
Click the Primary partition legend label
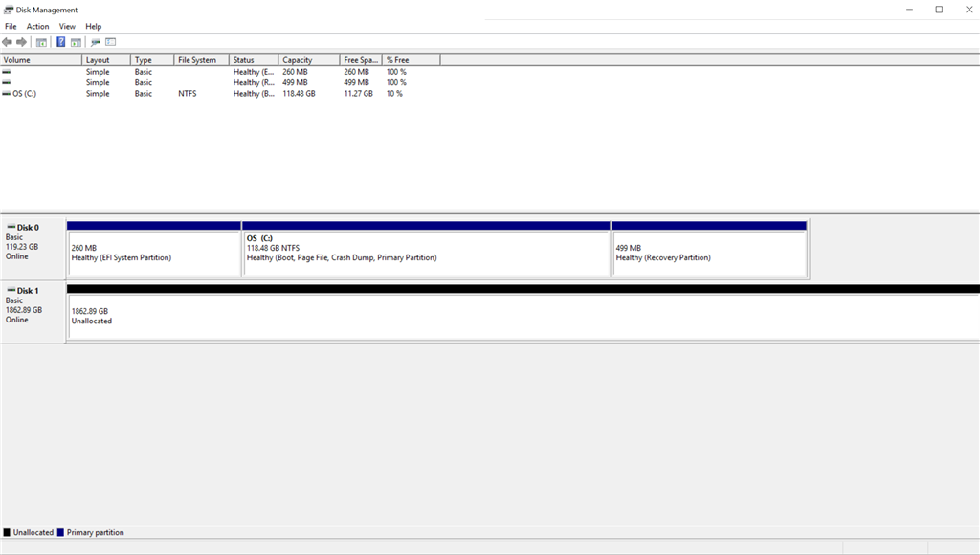pos(95,532)
